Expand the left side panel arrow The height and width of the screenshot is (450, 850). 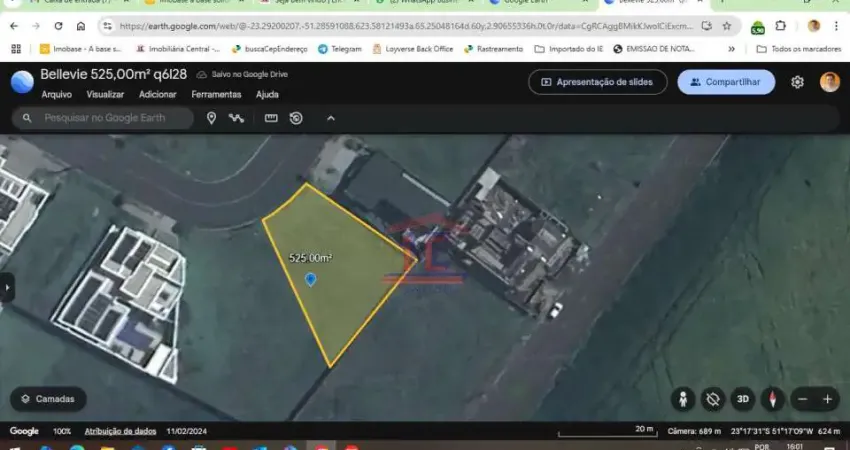pos(7,287)
